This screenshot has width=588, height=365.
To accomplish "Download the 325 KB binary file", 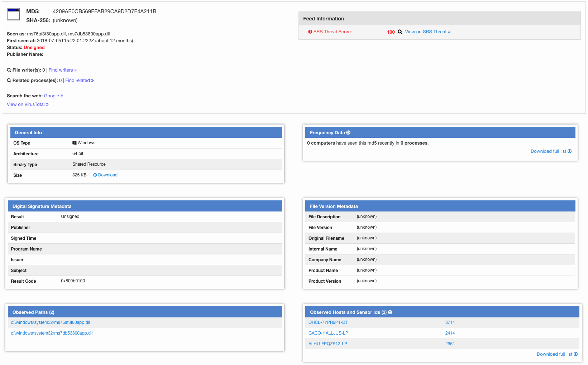I will (105, 175).
